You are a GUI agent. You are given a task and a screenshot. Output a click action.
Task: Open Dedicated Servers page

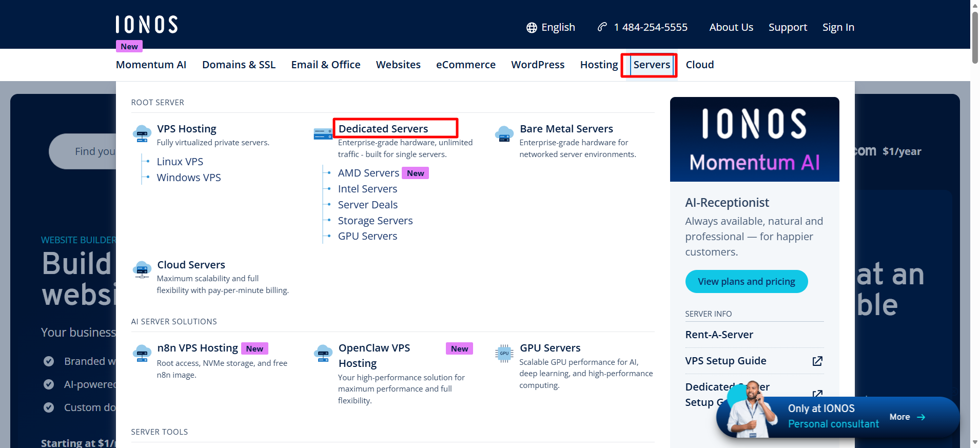(383, 129)
